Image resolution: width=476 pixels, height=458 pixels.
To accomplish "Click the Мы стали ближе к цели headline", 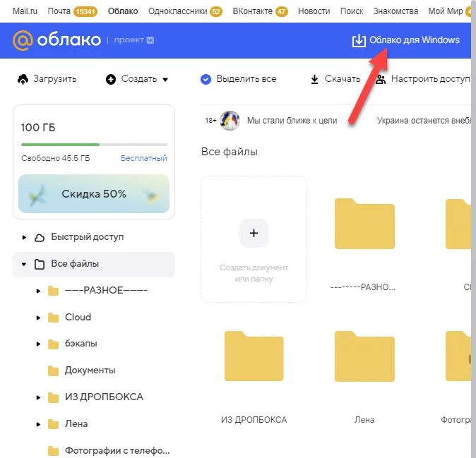I will [292, 121].
